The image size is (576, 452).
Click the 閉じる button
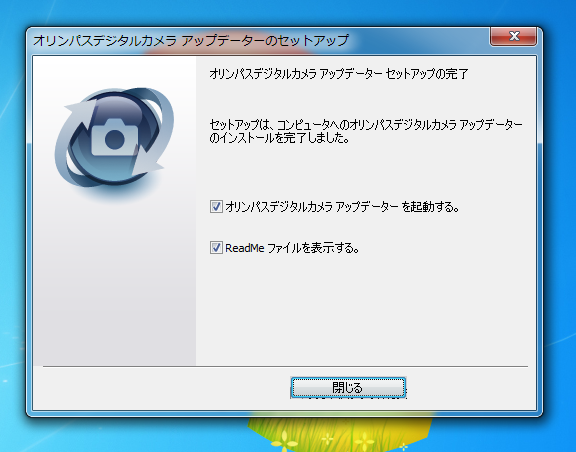(x=348, y=387)
